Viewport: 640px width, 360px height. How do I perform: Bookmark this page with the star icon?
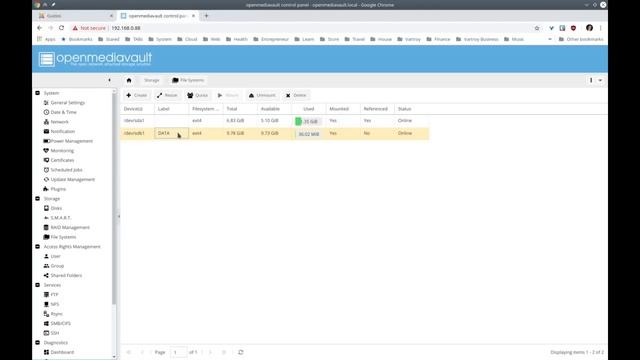pyautogui.click(x=537, y=28)
